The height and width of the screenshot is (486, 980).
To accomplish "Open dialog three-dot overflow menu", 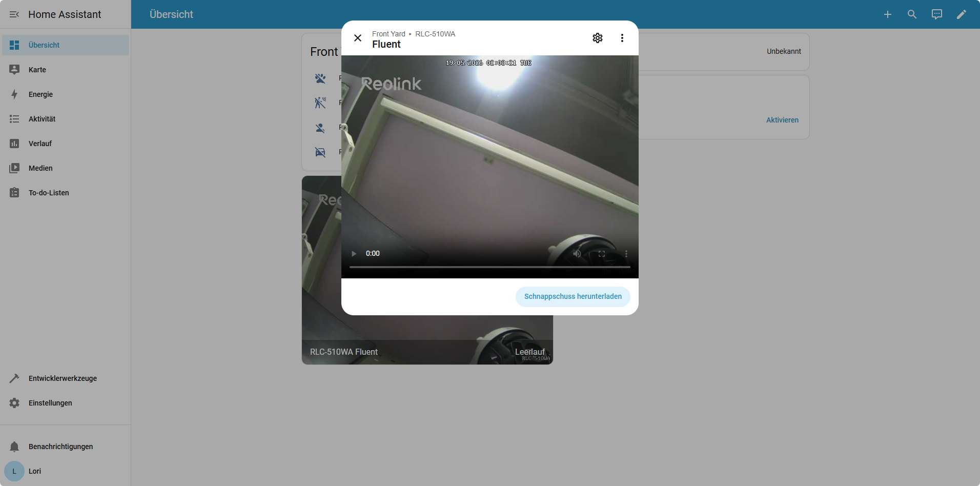I will click(x=622, y=38).
